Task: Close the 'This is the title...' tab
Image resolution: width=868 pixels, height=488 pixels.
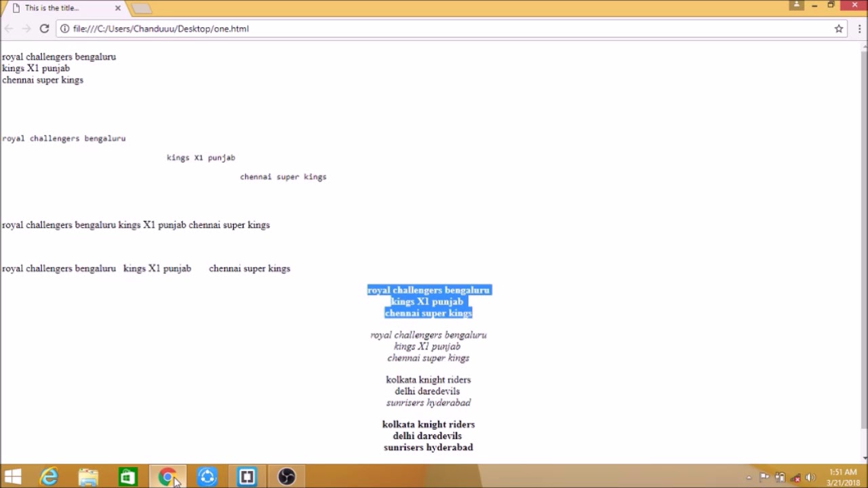Action: pos(118,8)
